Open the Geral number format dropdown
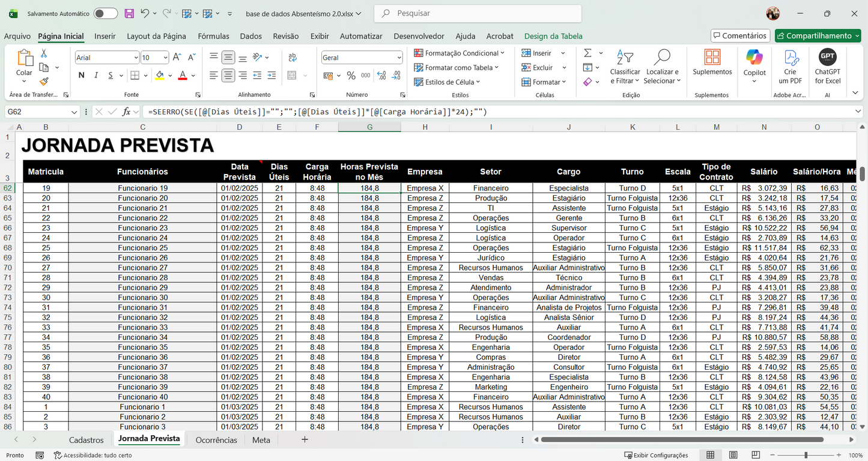The width and height of the screenshot is (868, 461). [399, 57]
